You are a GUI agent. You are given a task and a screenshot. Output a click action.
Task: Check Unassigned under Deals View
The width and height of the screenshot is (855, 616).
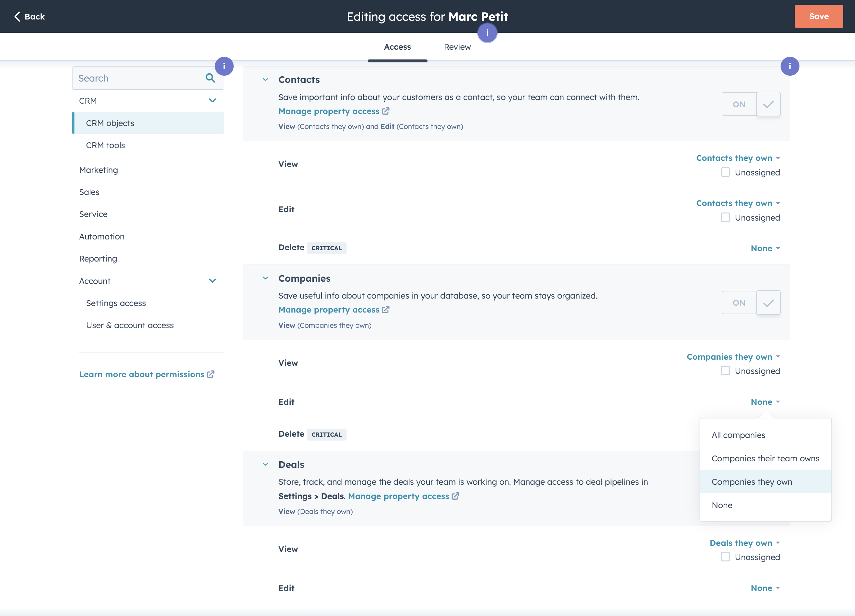click(725, 557)
